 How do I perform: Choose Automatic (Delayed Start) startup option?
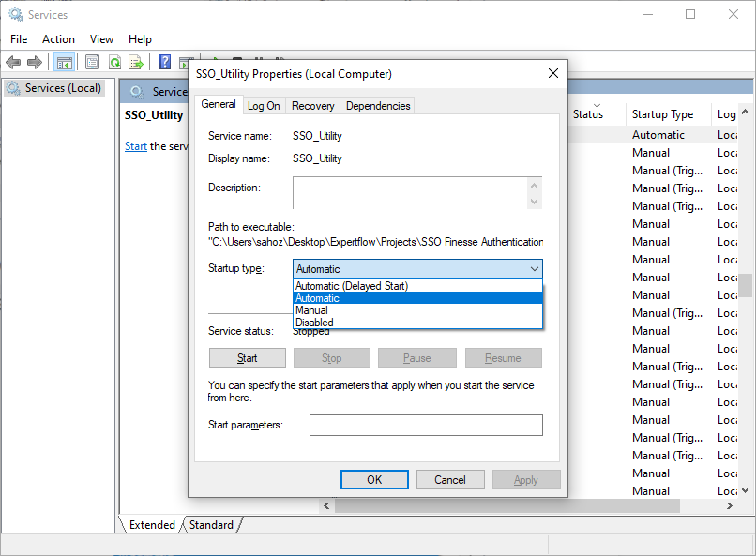point(352,286)
